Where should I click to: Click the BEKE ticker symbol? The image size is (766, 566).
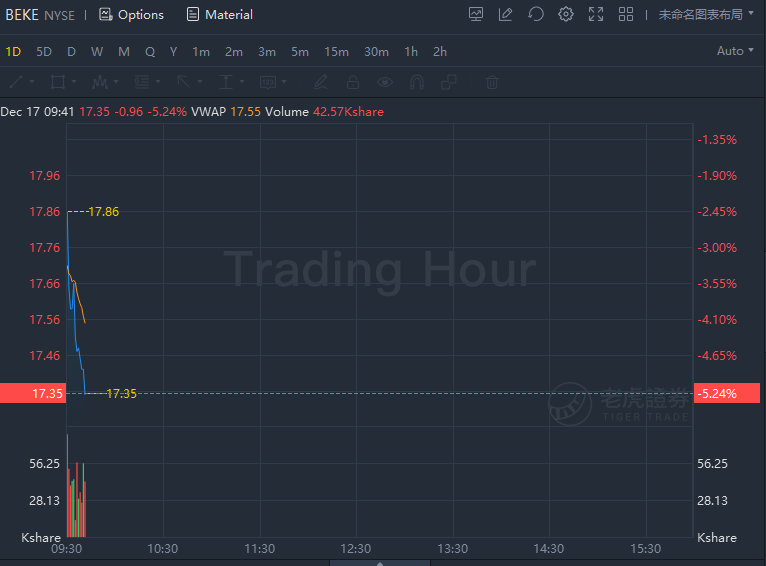click(x=22, y=15)
